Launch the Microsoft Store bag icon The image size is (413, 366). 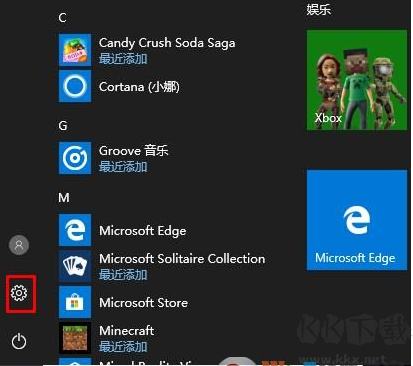point(75,302)
